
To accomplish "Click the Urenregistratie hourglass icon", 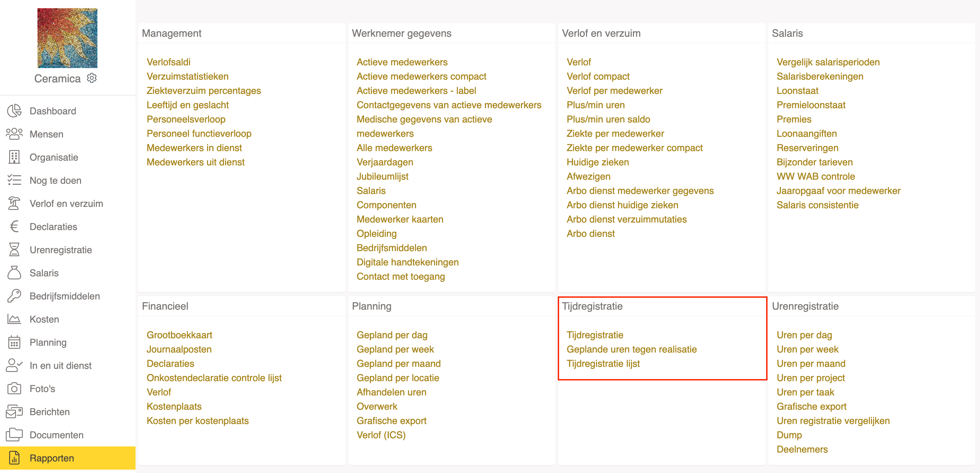I will point(14,250).
